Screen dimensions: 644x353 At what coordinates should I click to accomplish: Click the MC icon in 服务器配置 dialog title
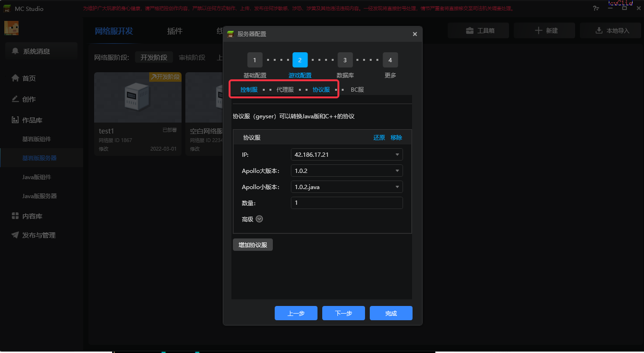pyautogui.click(x=231, y=34)
